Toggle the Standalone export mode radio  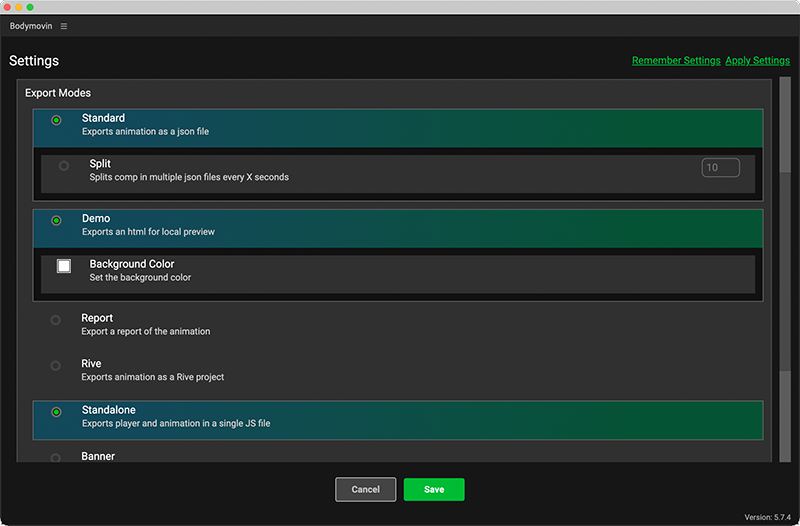click(56, 412)
